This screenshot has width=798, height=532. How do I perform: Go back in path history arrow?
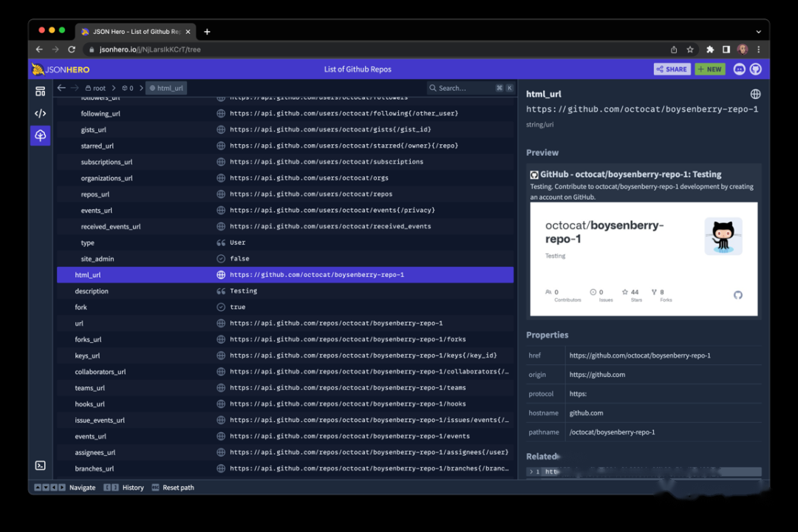61,88
